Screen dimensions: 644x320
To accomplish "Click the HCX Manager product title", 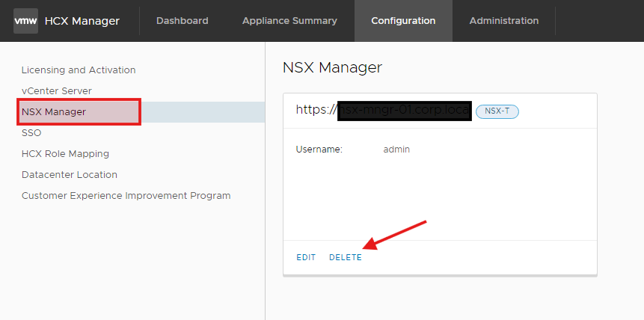I will [x=82, y=21].
